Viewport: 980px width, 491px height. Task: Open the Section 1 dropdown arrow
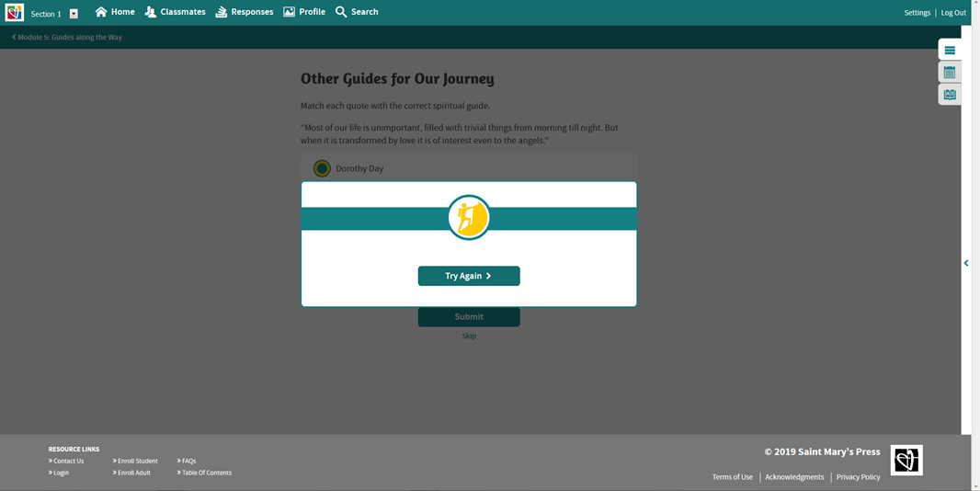(x=74, y=14)
